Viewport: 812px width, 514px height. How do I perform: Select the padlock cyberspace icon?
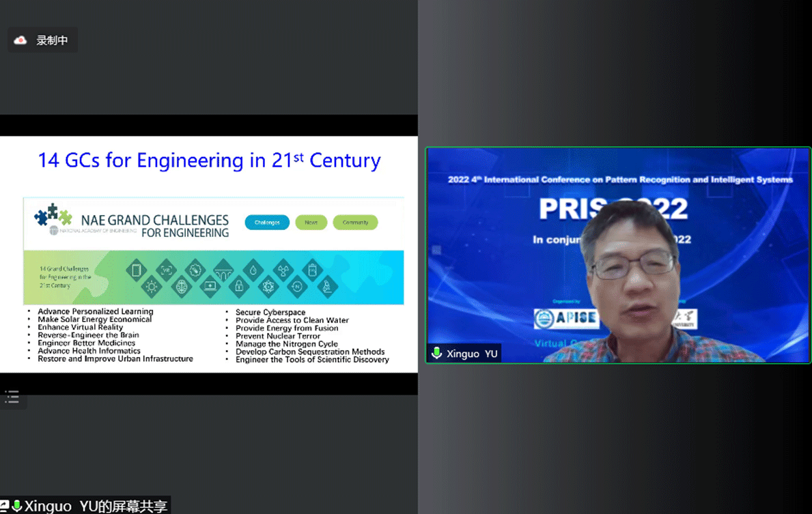[x=239, y=287]
